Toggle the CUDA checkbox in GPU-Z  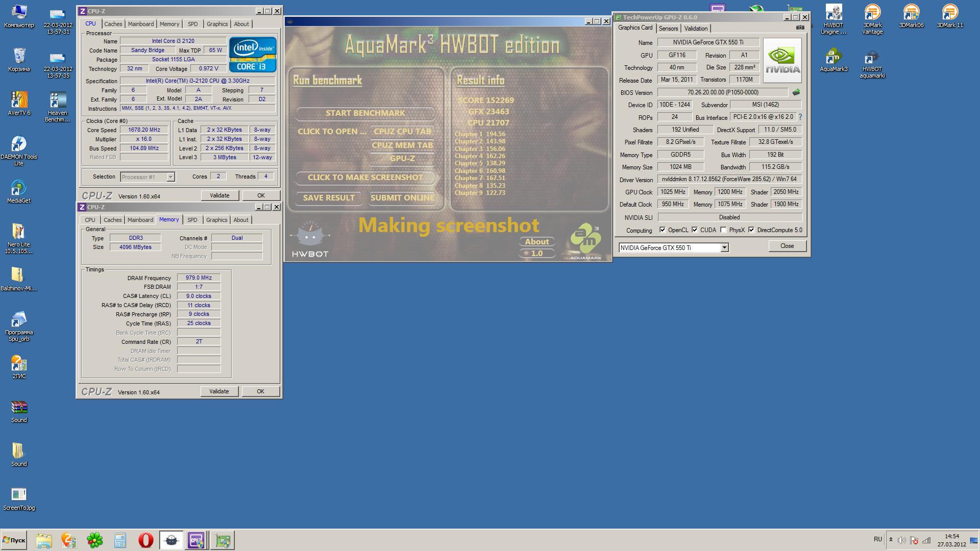(x=695, y=230)
